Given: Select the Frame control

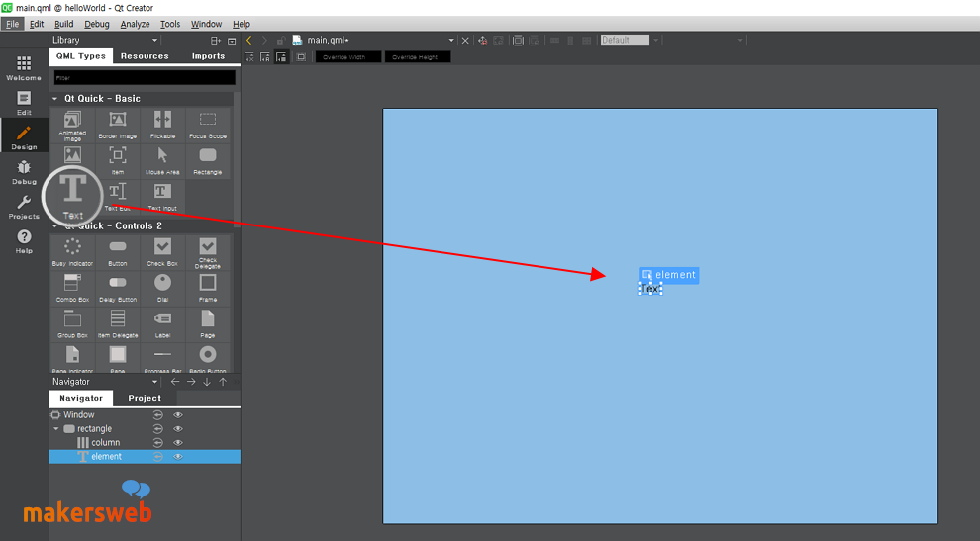Looking at the screenshot, I should click(x=208, y=289).
